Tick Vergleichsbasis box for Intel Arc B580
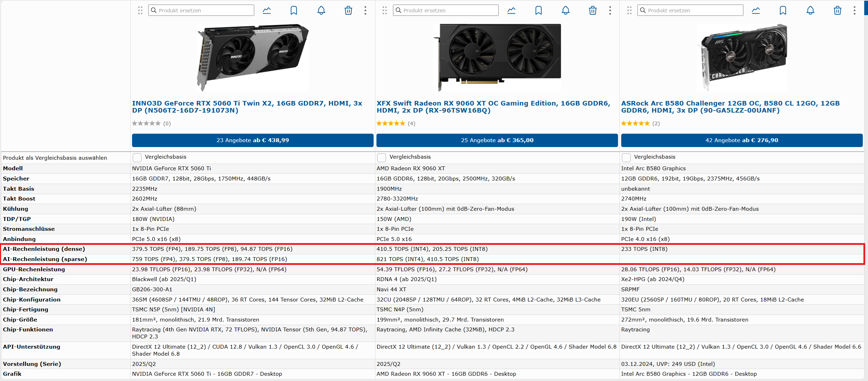Image resolution: width=868 pixels, height=381 pixels. coord(626,157)
